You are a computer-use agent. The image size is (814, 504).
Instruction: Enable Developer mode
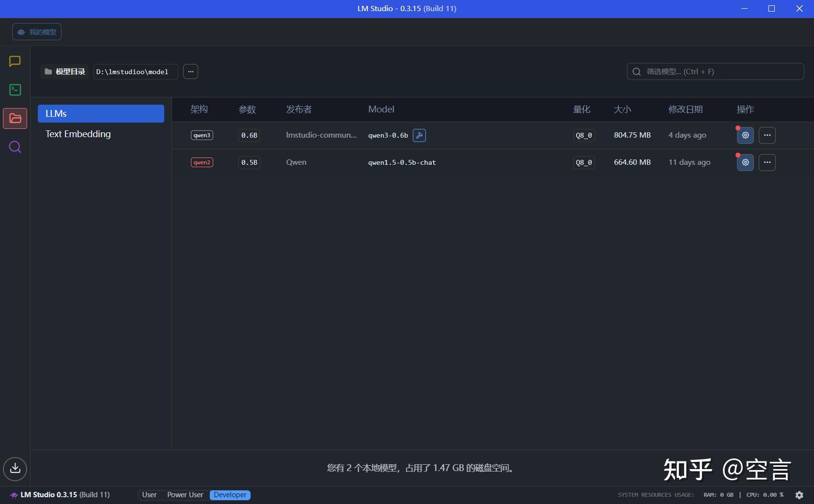(x=230, y=495)
